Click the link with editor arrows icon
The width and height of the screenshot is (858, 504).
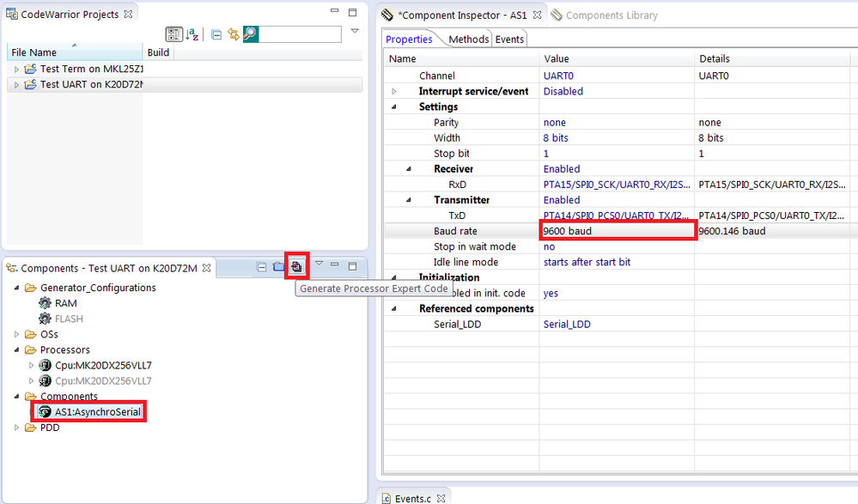coord(234,34)
